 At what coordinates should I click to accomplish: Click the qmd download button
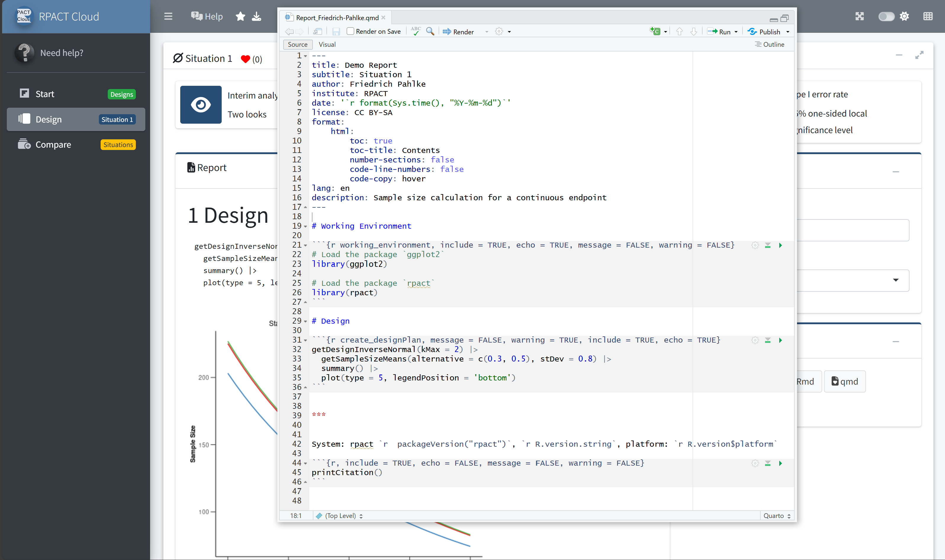845,382
